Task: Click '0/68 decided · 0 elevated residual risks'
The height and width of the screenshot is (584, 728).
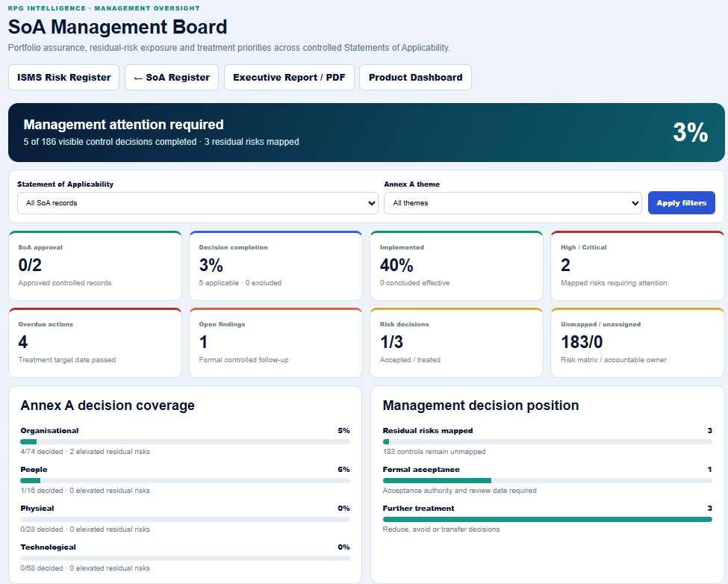Action: (x=85, y=568)
